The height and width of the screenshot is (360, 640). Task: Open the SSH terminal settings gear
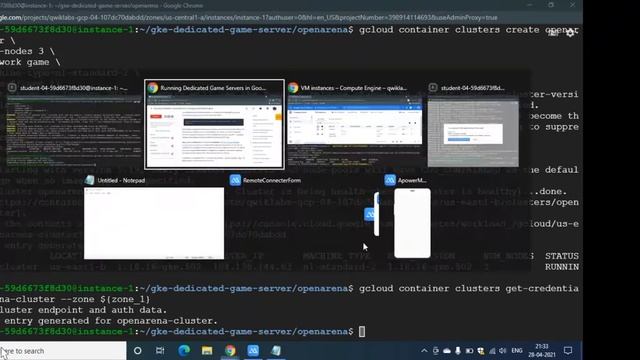coord(570,33)
